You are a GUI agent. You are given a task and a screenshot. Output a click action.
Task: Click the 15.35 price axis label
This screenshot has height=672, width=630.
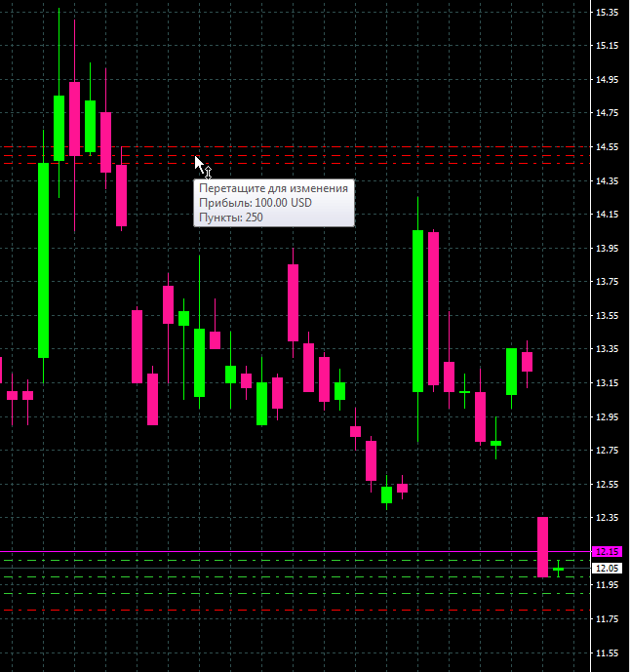coord(607,13)
